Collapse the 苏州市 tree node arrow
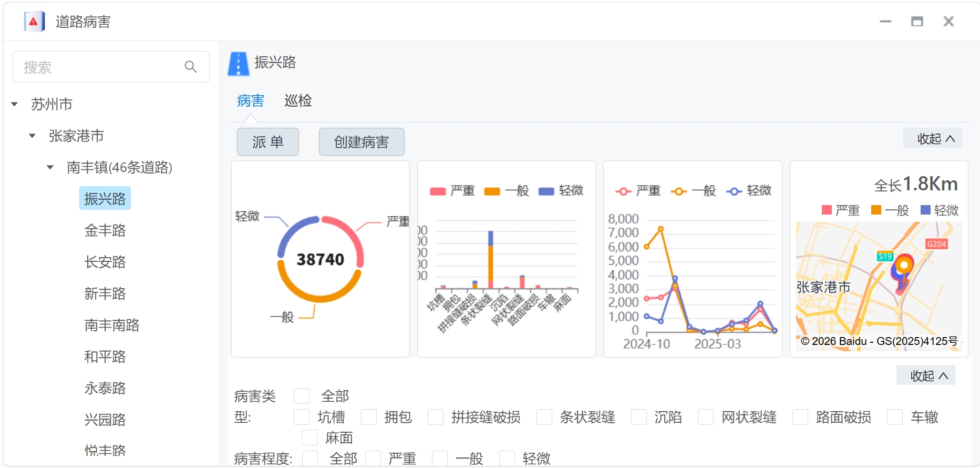This screenshot has height=468, width=980. point(15,104)
